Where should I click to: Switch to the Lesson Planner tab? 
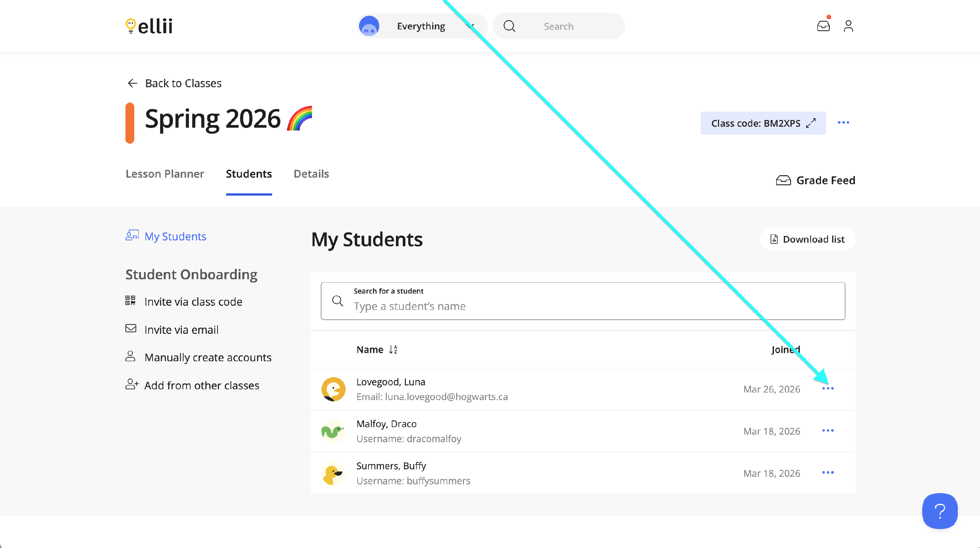pos(164,174)
